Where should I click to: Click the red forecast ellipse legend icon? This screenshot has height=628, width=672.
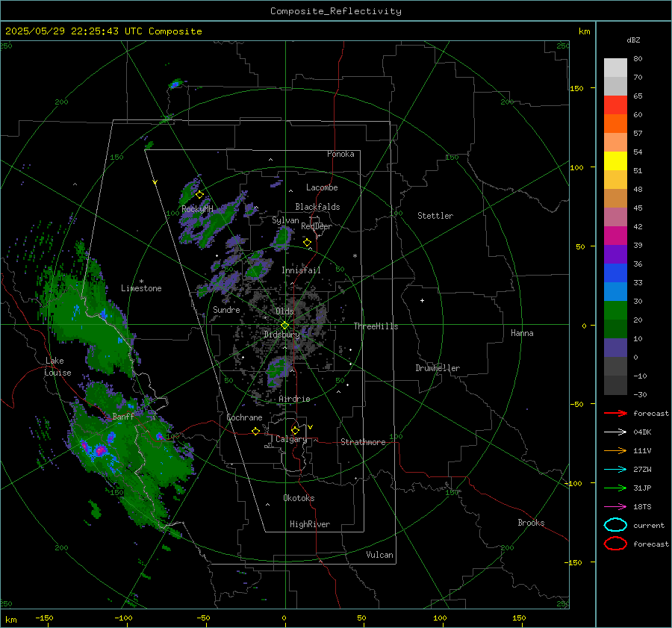point(615,544)
